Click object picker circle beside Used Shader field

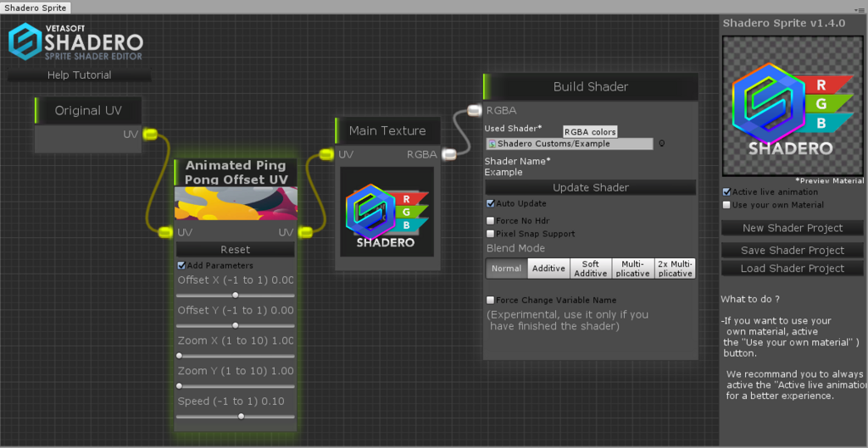tap(661, 144)
